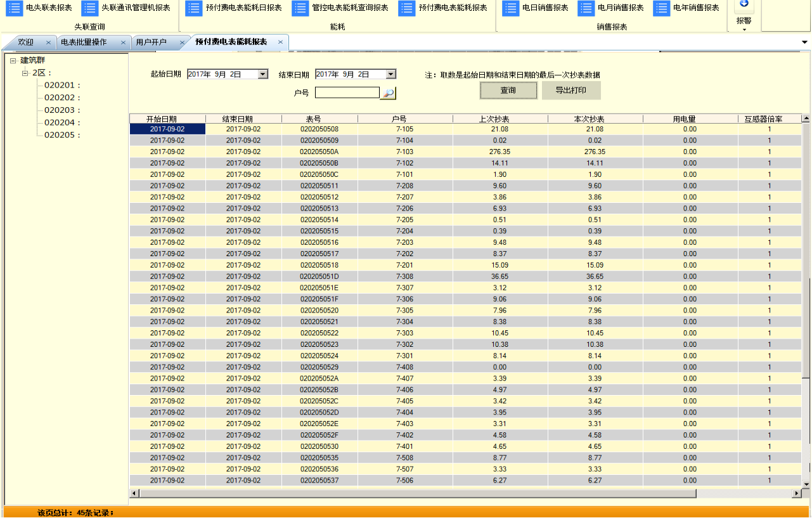This screenshot has width=812, height=518.
Task: Open the 预付费电表能耗日报表 icon
Action: [194, 8]
